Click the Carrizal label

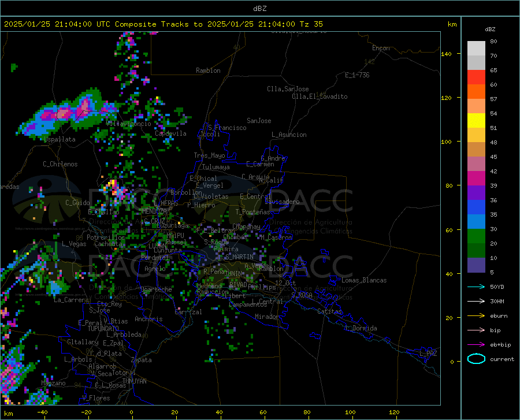(188, 312)
